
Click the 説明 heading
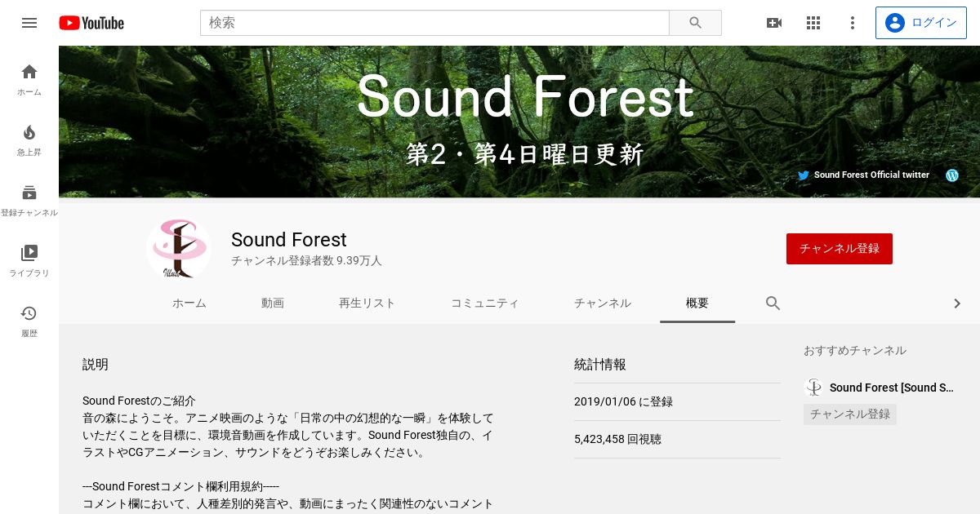(96, 365)
